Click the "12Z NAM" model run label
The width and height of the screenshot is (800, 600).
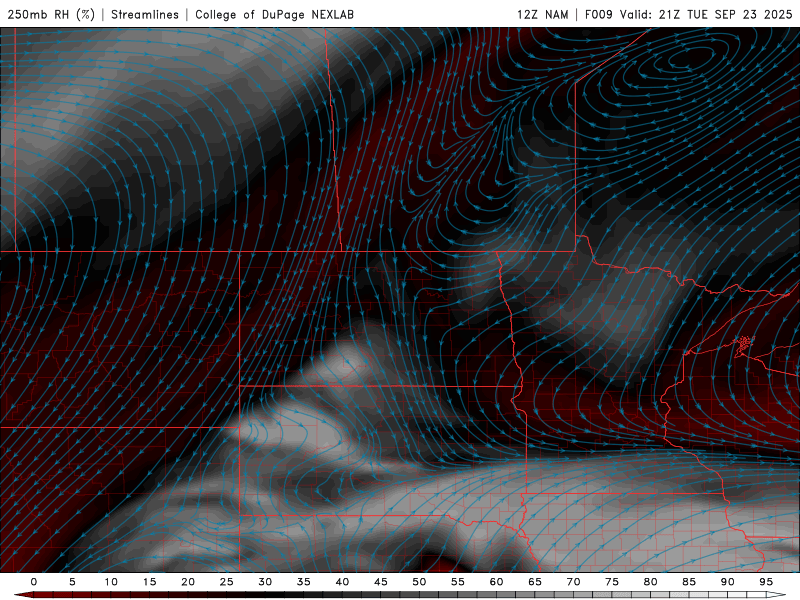542,14
